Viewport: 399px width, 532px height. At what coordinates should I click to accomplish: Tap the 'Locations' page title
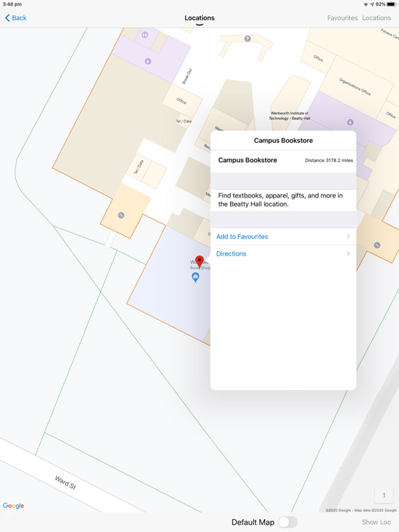199,18
